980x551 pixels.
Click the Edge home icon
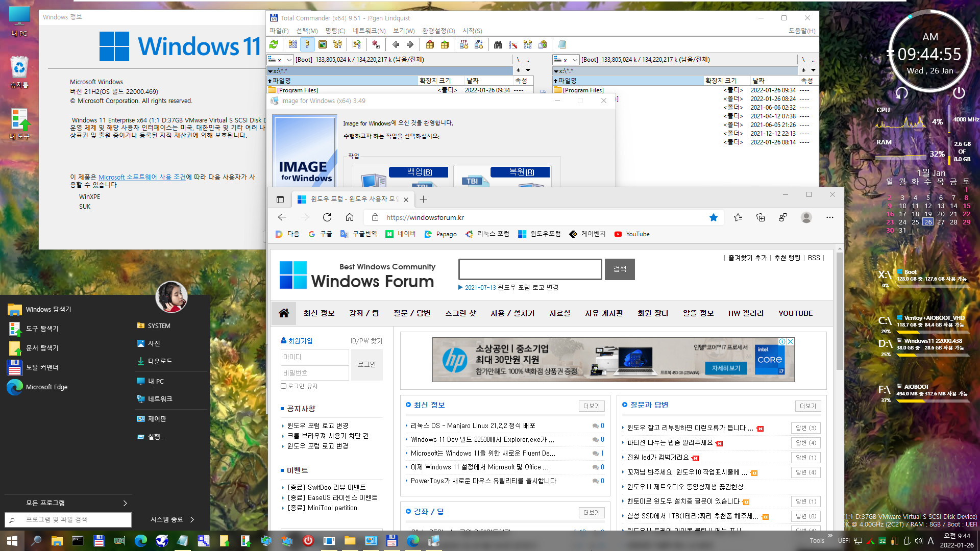tap(350, 217)
